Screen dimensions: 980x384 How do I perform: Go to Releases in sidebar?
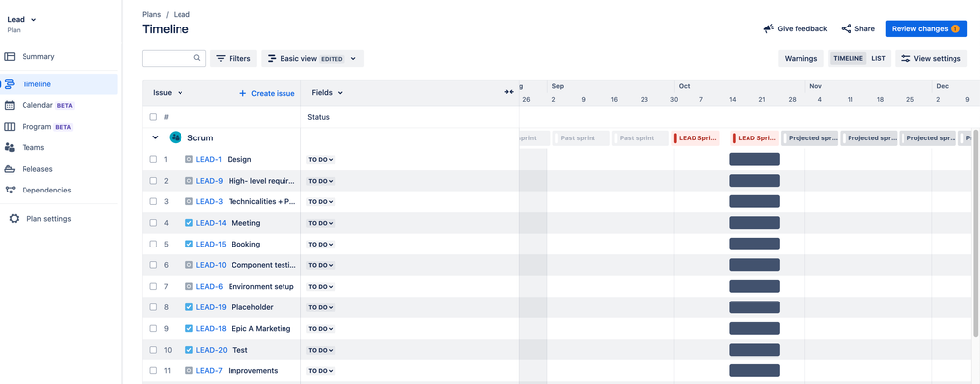tap(37, 169)
